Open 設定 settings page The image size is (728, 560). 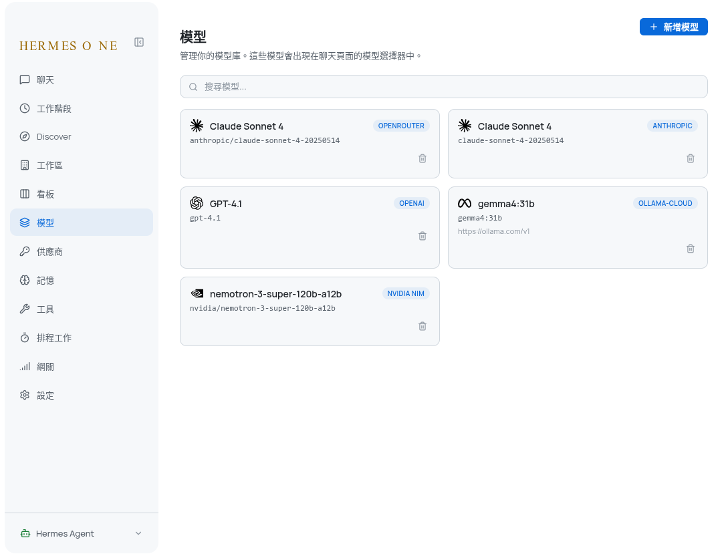[x=82, y=396]
